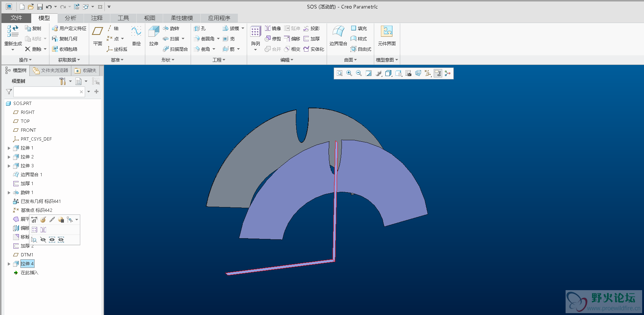Select 边界混合 1 in the model tree
Screen dimensions: 644x315
(x=31, y=175)
